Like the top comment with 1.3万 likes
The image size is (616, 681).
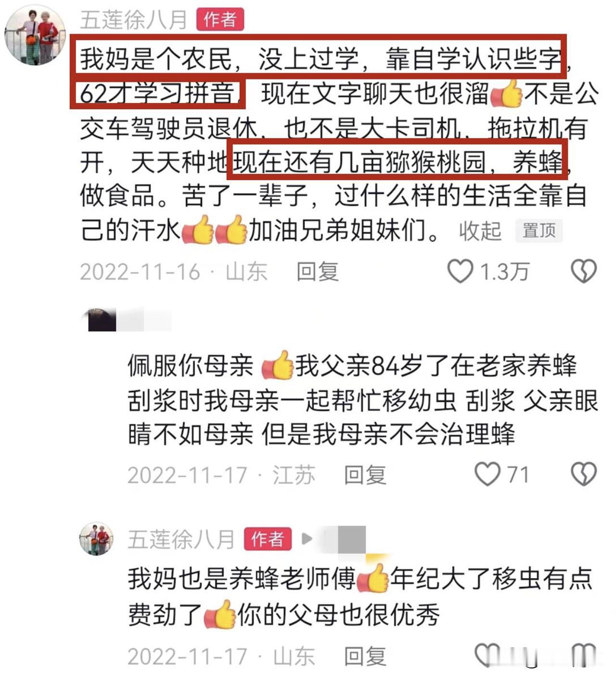coord(460,271)
